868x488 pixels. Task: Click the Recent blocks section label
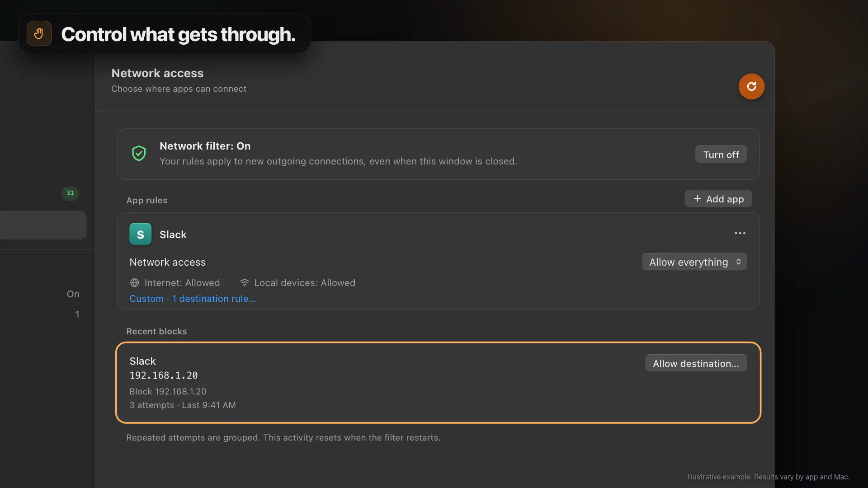click(x=156, y=331)
